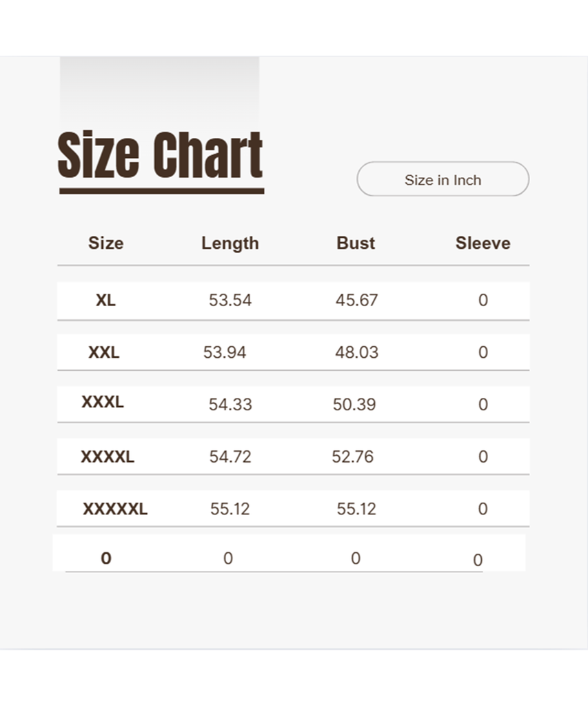Image resolution: width=588 pixels, height=706 pixels.
Task: Click the Size Chart heading
Action: [161, 156]
